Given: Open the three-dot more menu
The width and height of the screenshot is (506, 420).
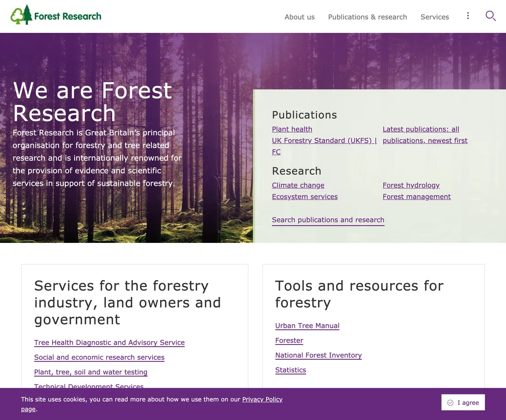Looking at the screenshot, I should [468, 16].
